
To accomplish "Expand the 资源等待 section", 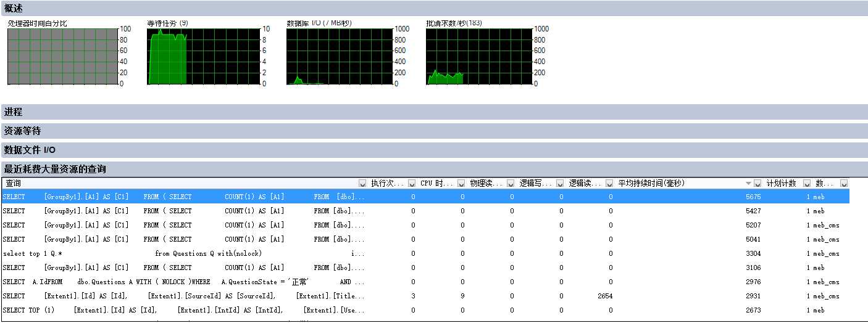I will (433, 131).
